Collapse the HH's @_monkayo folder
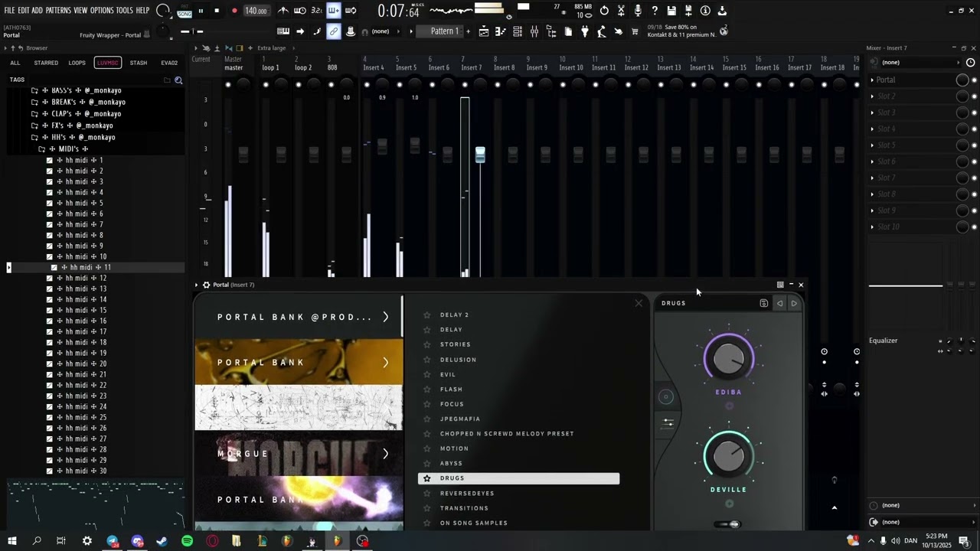The height and width of the screenshot is (551, 980). point(34,137)
